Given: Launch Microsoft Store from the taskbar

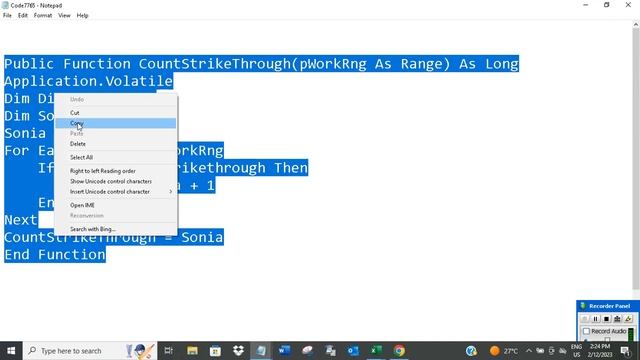Looking at the screenshot, I should (x=215, y=351).
